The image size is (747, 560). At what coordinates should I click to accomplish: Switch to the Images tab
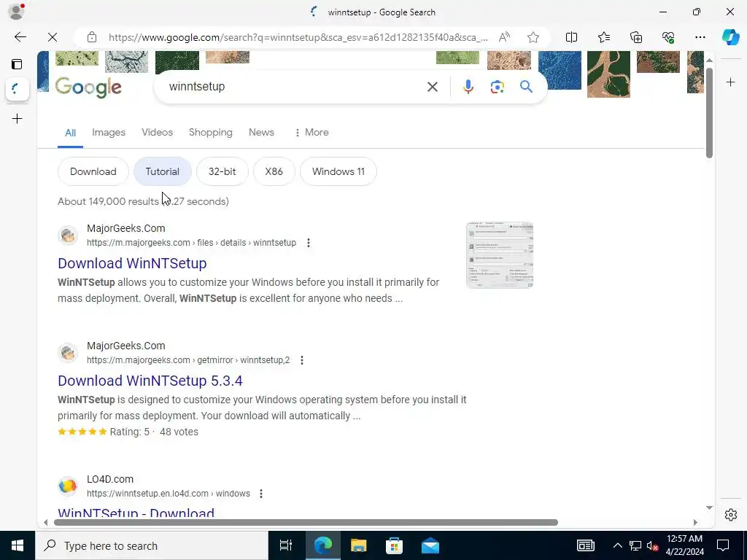[109, 133]
